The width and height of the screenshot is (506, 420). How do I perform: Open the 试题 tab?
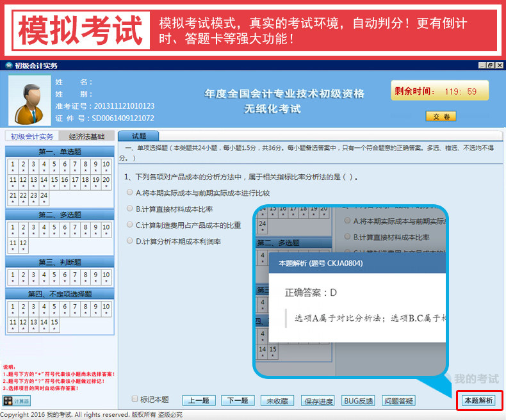click(139, 136)
